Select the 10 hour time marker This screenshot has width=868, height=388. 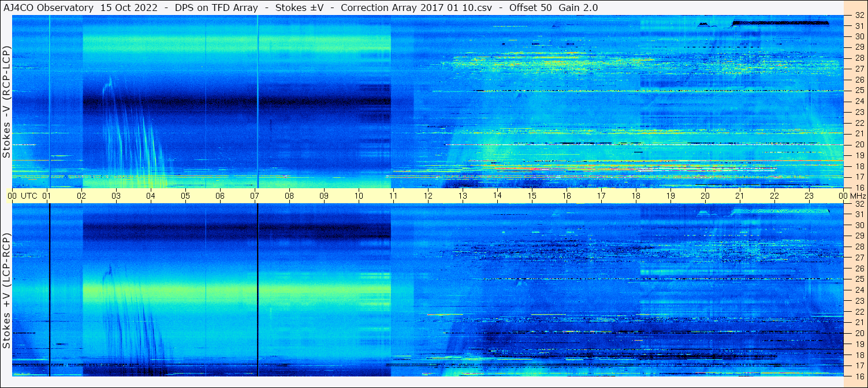tap(359, 196)
